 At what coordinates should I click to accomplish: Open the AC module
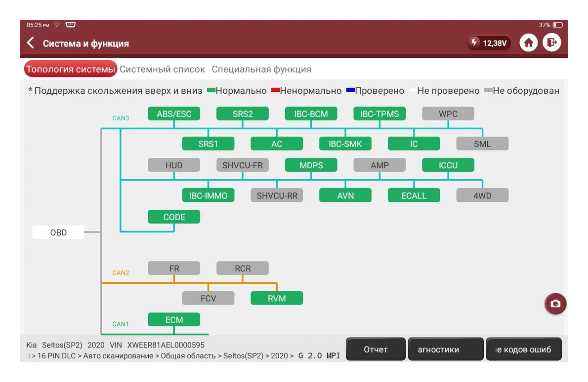coord(277,144)
